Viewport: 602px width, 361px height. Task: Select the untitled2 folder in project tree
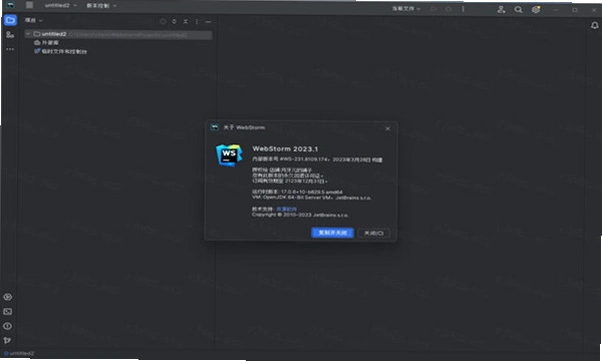coord(119,34)
